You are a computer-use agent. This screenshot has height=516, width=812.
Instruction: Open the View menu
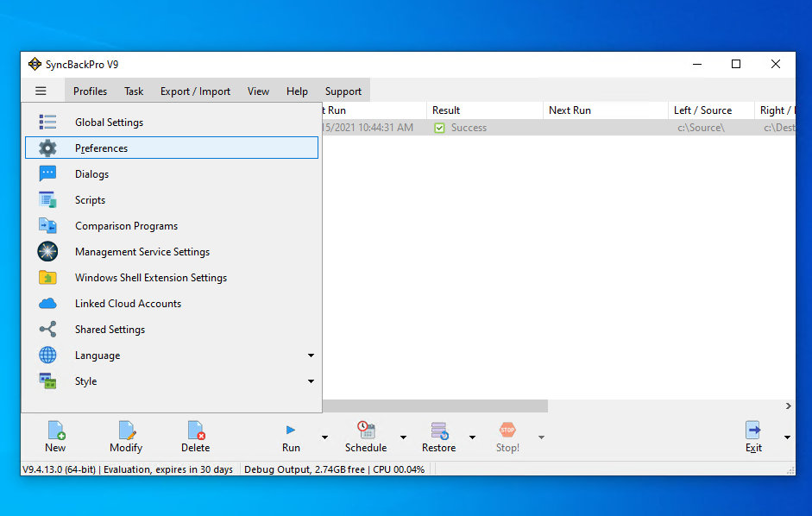point(258,91)
